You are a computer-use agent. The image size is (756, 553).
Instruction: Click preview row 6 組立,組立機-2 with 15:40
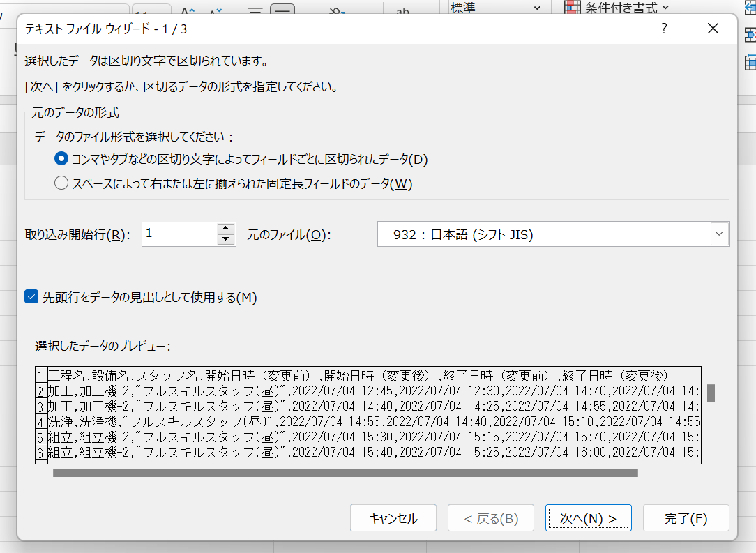368,453
